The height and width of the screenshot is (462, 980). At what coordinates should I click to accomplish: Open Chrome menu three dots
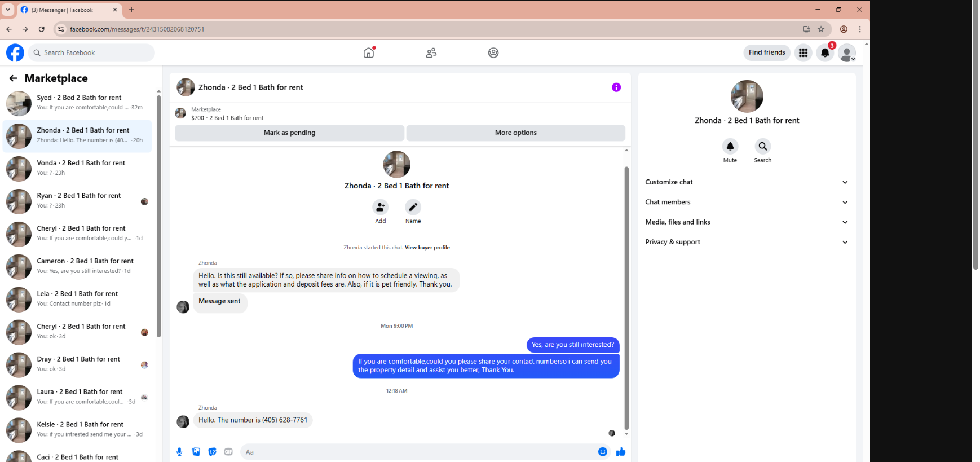pyautogui.click(x=860, y=29)
